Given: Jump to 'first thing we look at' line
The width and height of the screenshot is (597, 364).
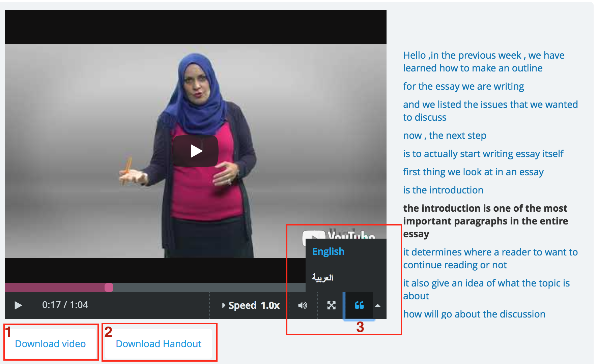Looking at the screenshot, I should click(473, 172).
